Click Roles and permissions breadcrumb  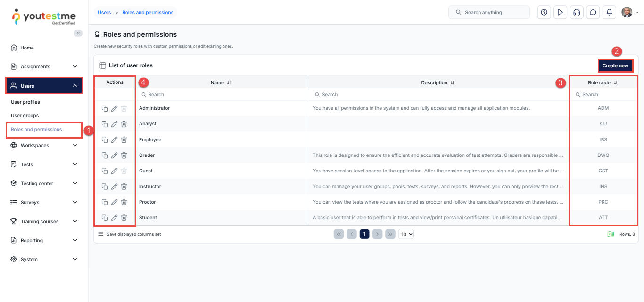(148, 12)
